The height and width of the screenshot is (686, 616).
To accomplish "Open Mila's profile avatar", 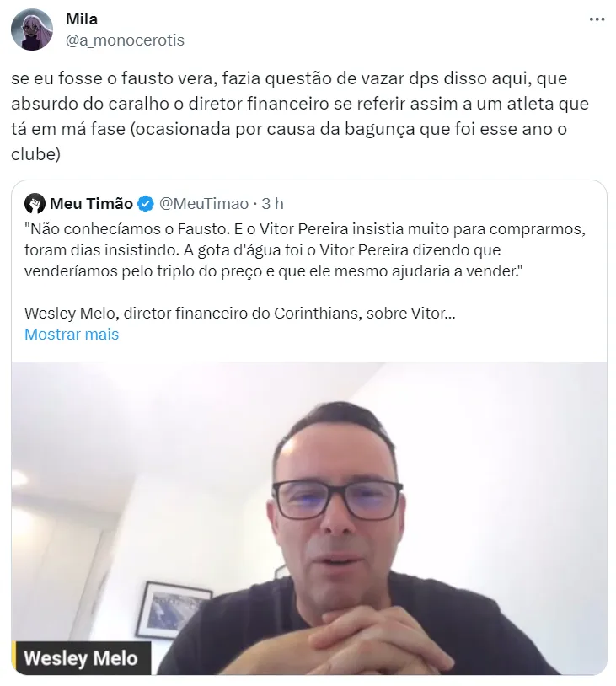I will coord(32,29).
